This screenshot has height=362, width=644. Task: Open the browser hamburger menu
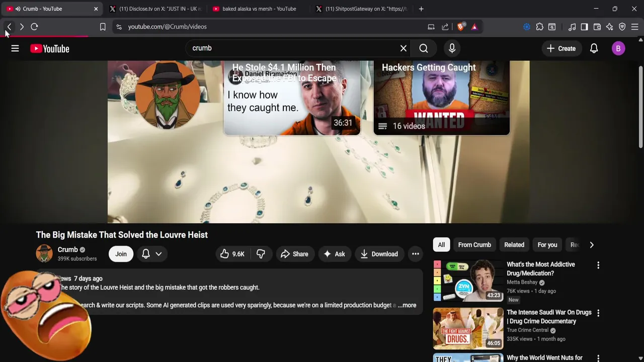(635, 27)
